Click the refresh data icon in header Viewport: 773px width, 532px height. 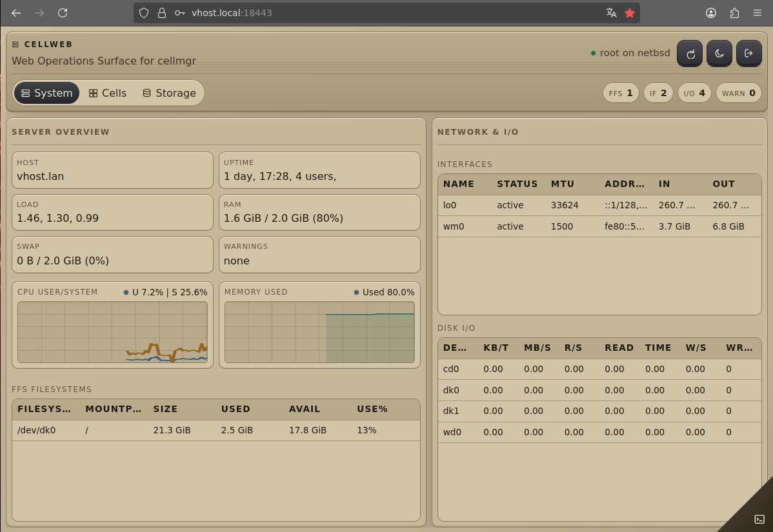[x=690, y=54]
